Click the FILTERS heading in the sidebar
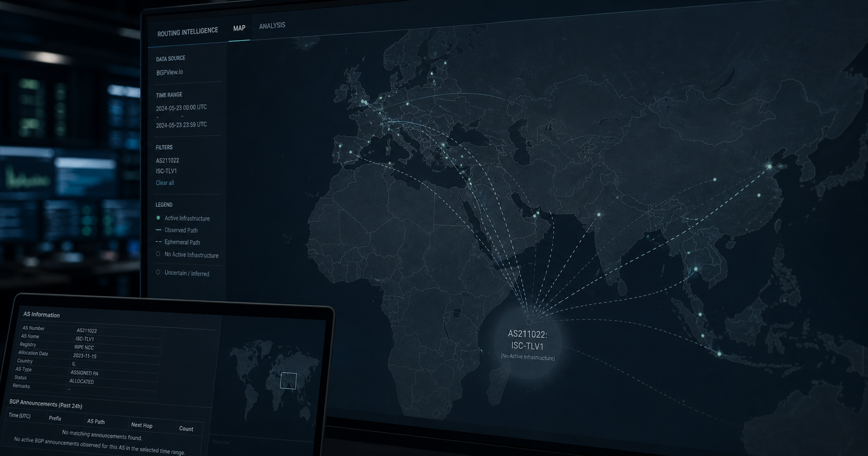This screenshot has width=868, height=456. (164, 147)
